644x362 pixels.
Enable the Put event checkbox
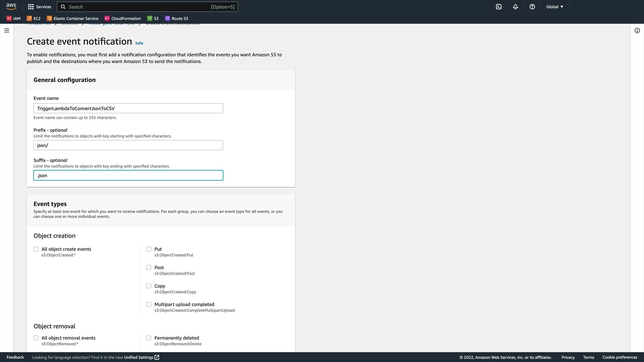(149, 249)
